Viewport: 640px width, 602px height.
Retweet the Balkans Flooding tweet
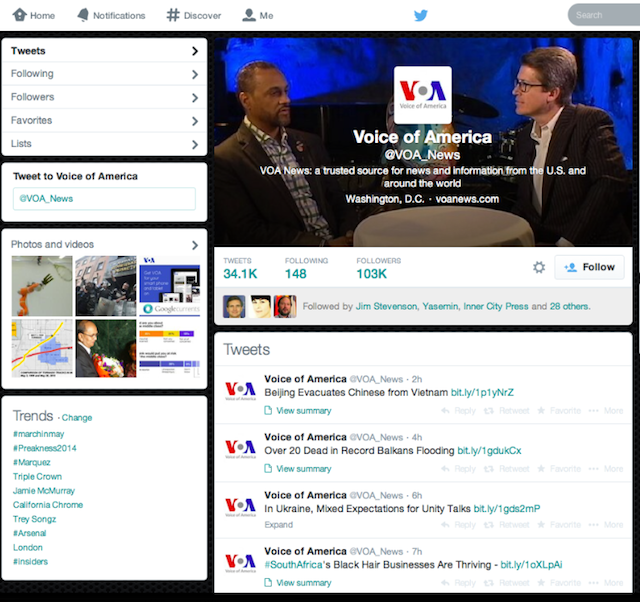507,469
